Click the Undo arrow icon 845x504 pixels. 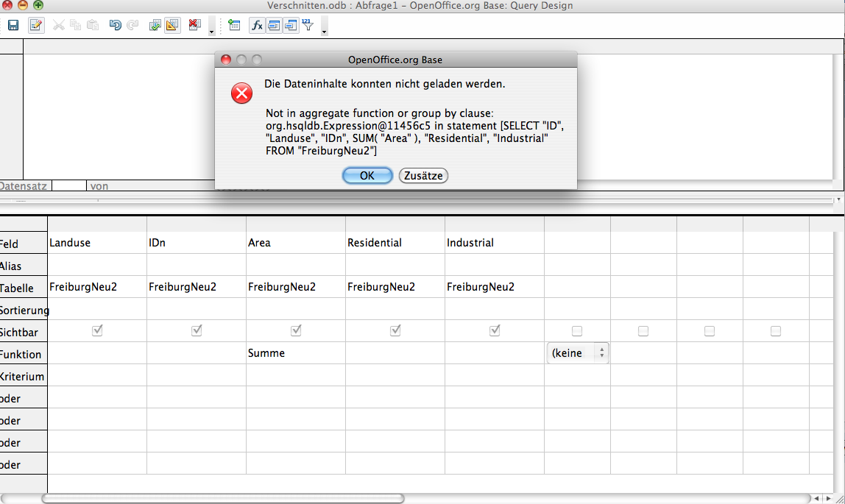(x=115, y=25)
